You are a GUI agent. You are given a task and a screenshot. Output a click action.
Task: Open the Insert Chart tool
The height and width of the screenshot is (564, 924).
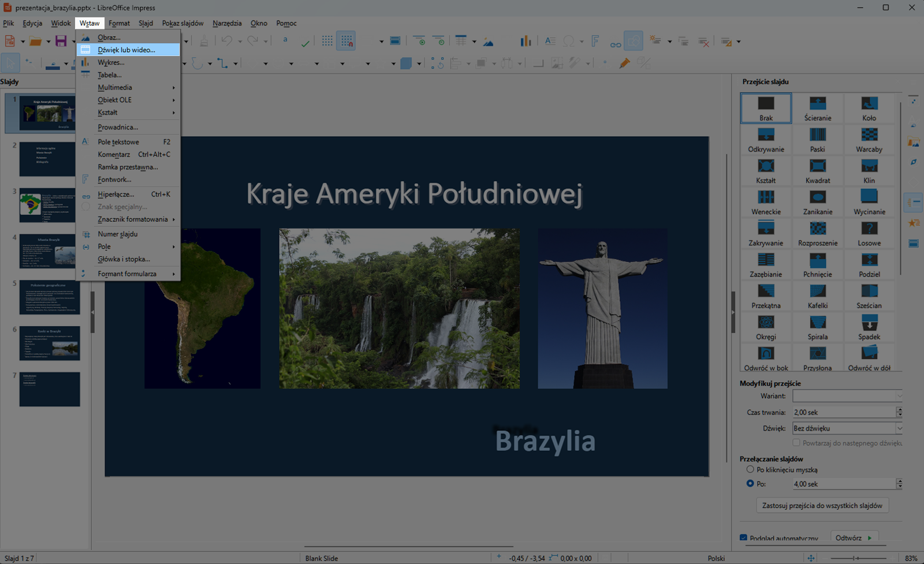[x=524, y=40]
